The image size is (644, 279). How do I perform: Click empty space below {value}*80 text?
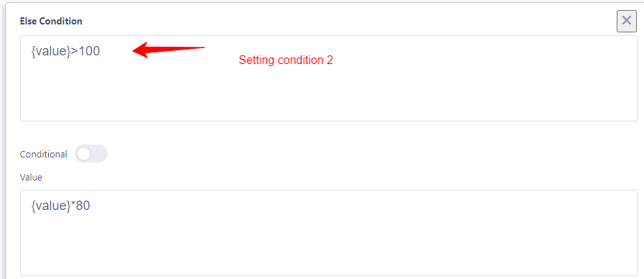[x=329, y=245]
